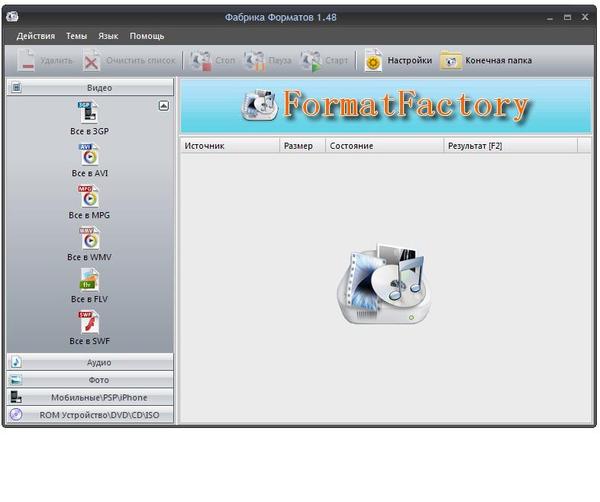Choose the Все в MPG conversion icon

point(89,196)
